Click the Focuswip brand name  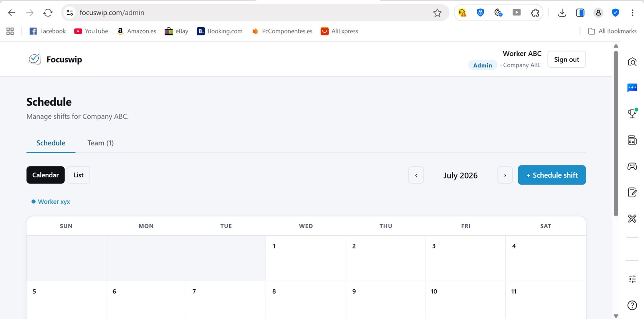(64, 59)
